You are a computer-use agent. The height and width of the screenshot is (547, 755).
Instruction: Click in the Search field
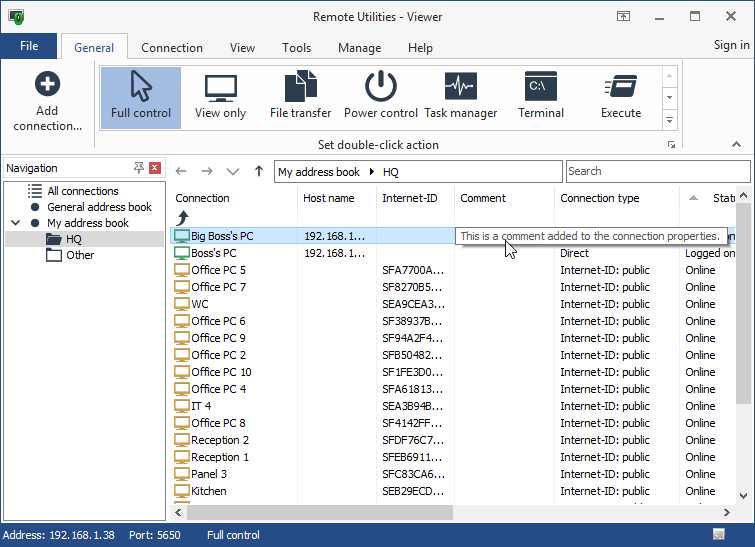(x=658, y=171)
